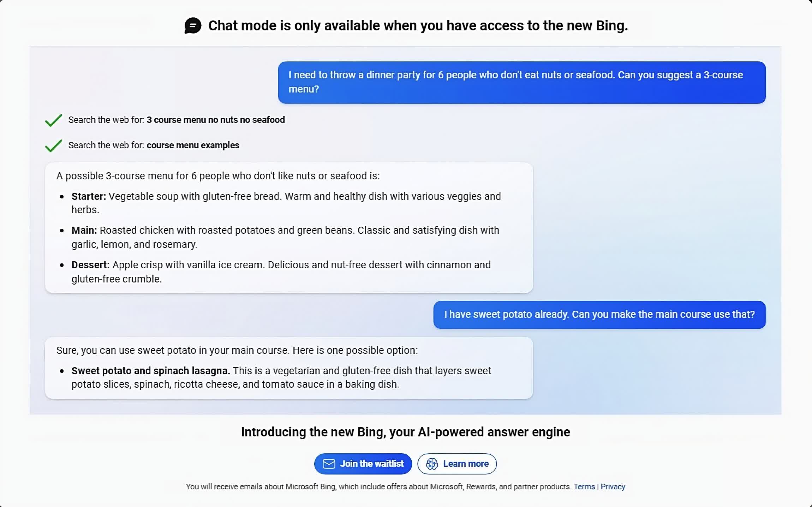
Task: Click the Main roasted chicken bullet
Action: (285, 237)
